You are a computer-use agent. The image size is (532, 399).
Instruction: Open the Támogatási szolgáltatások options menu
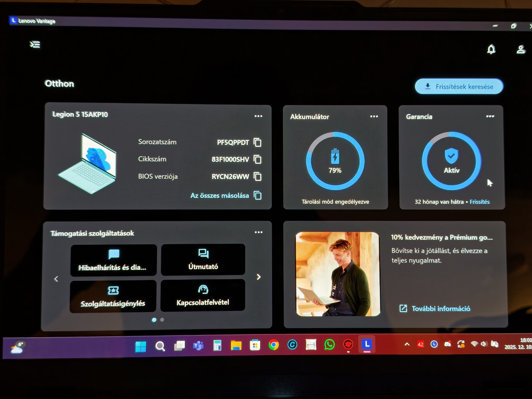coord(259,232)
